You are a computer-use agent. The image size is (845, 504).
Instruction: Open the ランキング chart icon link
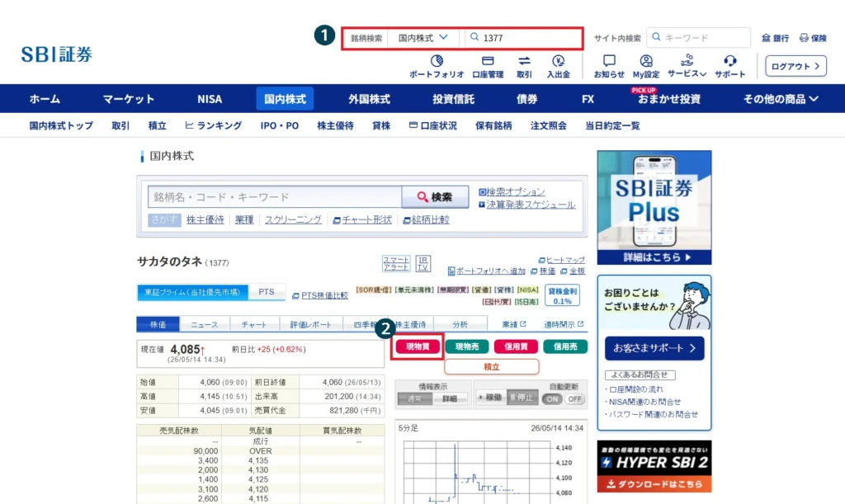214,125
